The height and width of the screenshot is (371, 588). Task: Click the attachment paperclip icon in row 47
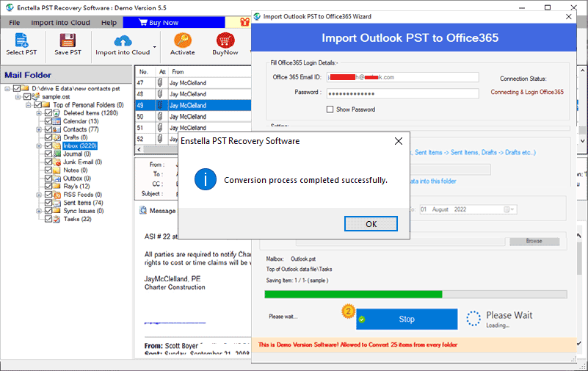pyautogui.click(x=159, y=83)
